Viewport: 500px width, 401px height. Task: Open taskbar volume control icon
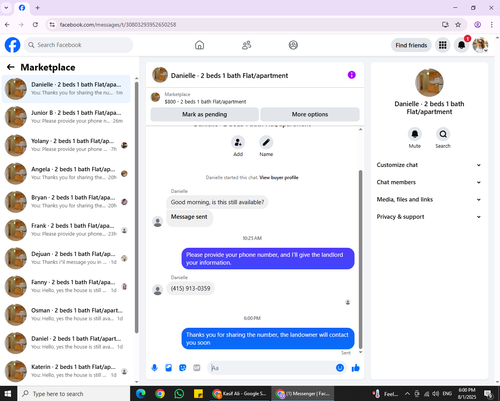click(435, 394)
